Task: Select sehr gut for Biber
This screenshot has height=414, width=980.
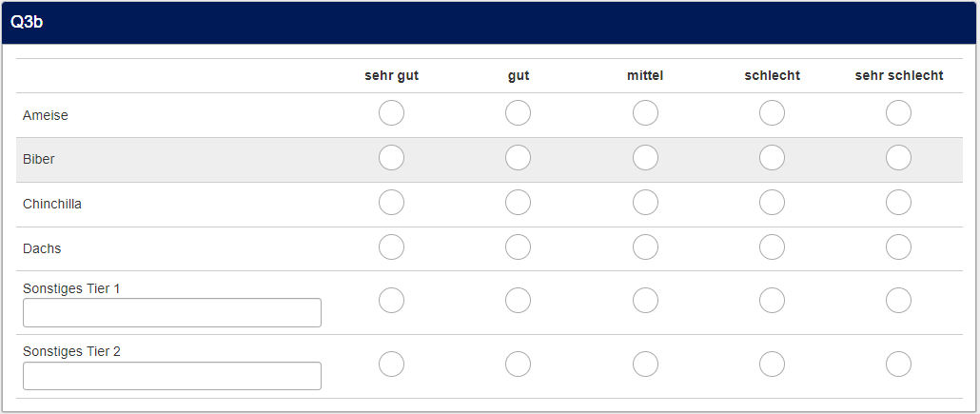Action: (x=391, y=158)
